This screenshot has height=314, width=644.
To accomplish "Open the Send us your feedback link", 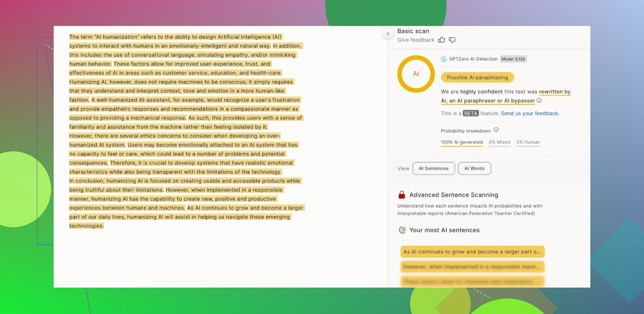I will tap(530, 114).
